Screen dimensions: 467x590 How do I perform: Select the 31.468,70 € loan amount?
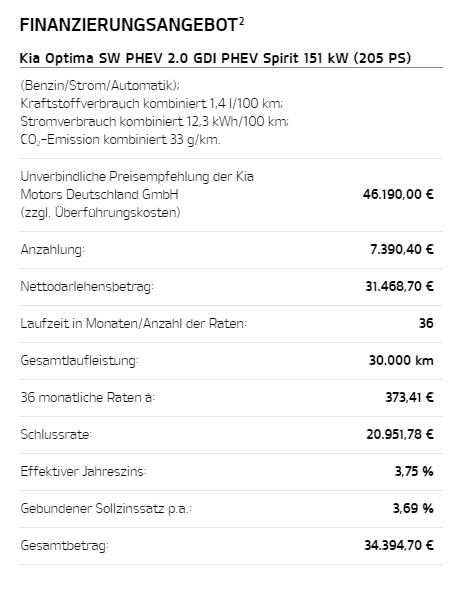coord(399,286)
